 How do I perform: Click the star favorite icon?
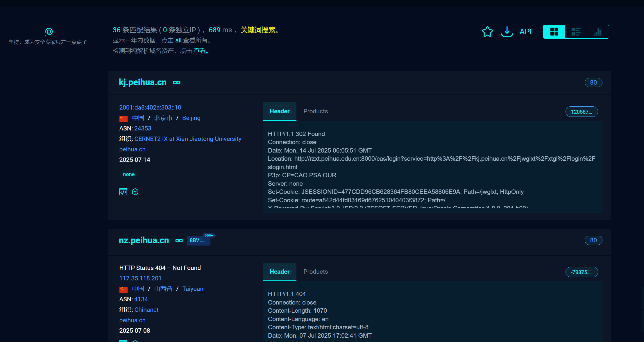point(487,32)
